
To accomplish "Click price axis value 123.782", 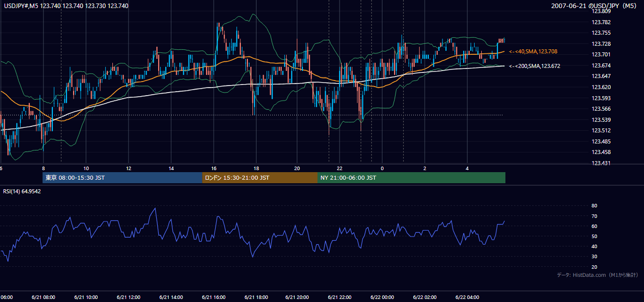I will (600, 22).
